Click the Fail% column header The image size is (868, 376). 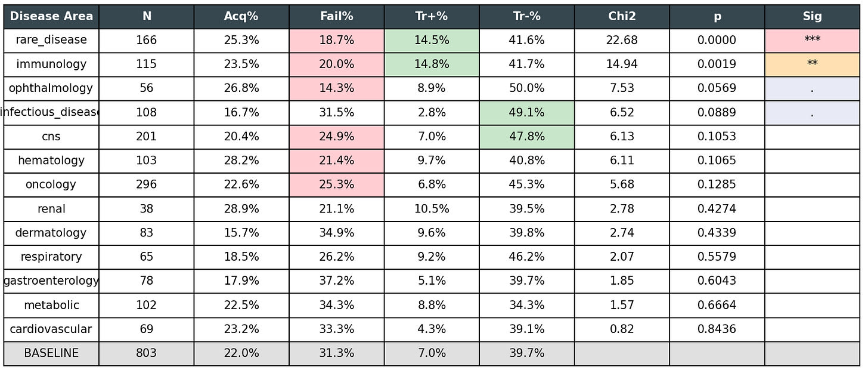tap(336, 17)
